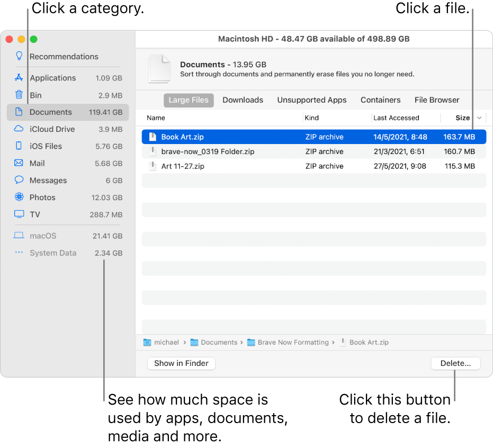Open Messages via its speech bubble icon
The height and width of the screenshot is (448, 493).
19,180
